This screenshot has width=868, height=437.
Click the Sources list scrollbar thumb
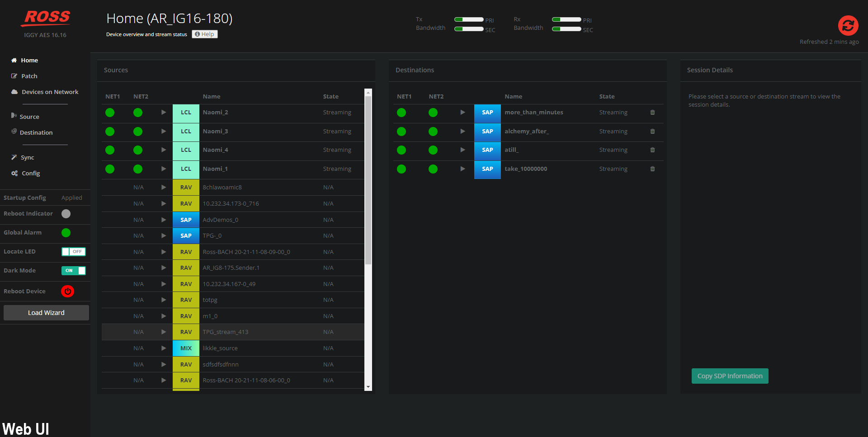click(368, 180)
